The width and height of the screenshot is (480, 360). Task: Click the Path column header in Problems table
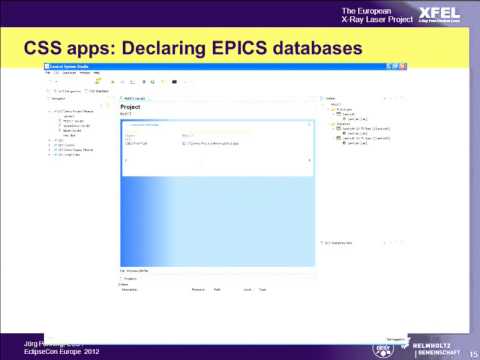pyautogui.click(x=217, y=290)
